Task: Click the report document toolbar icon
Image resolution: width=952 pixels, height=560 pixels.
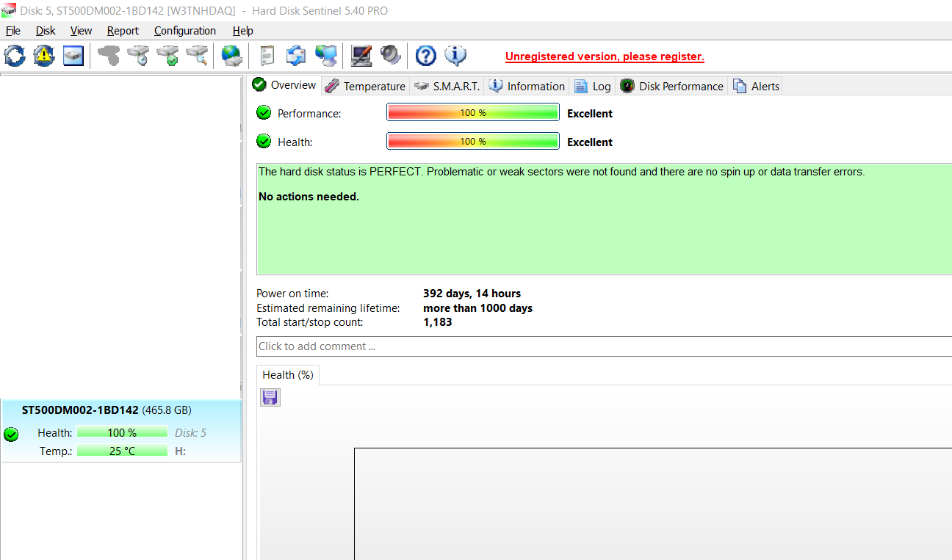Action: pos(267,55)
